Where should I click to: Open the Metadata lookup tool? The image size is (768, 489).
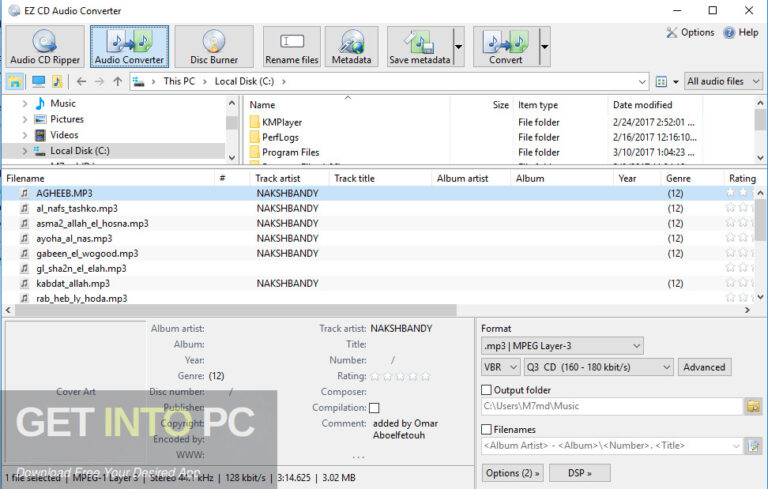[351, 47]
